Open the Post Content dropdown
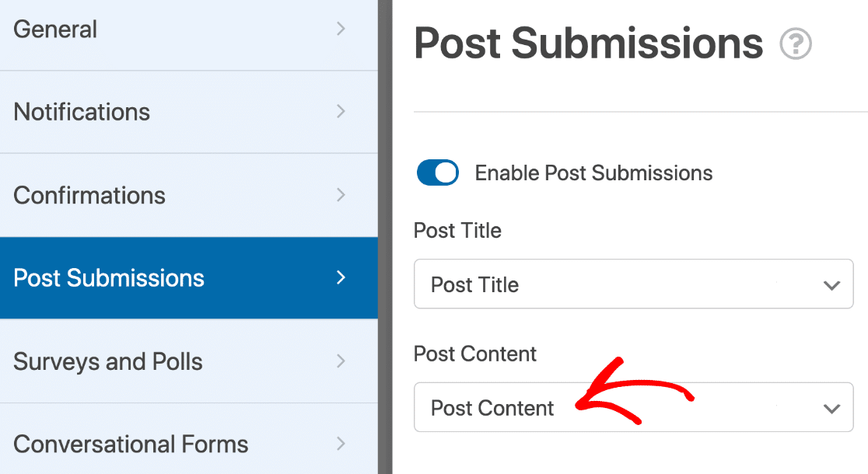Viewport: 868px width, 474px height. pyautogui.click(x=633, y=407)
